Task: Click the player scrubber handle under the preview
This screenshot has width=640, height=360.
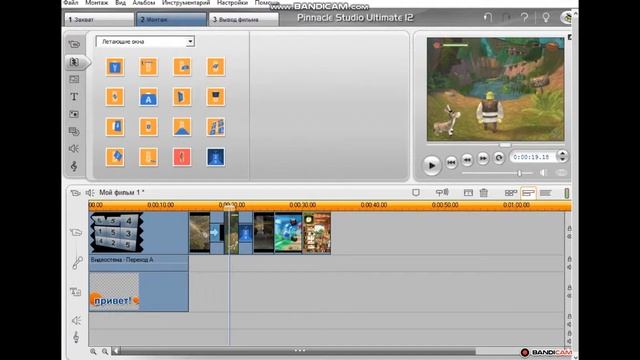Action: pyautogui.click(x=505, y=145)
